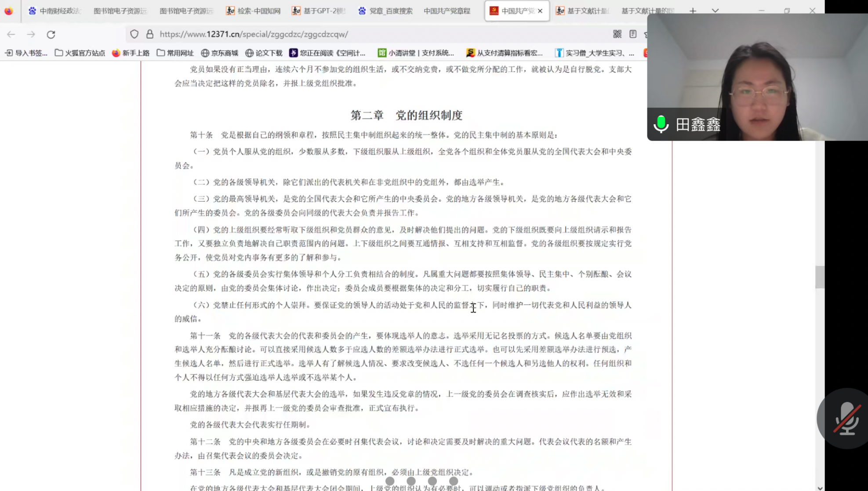Switch to 检索-中国知网 tab
868x491 pixels.
pos(253,11)
